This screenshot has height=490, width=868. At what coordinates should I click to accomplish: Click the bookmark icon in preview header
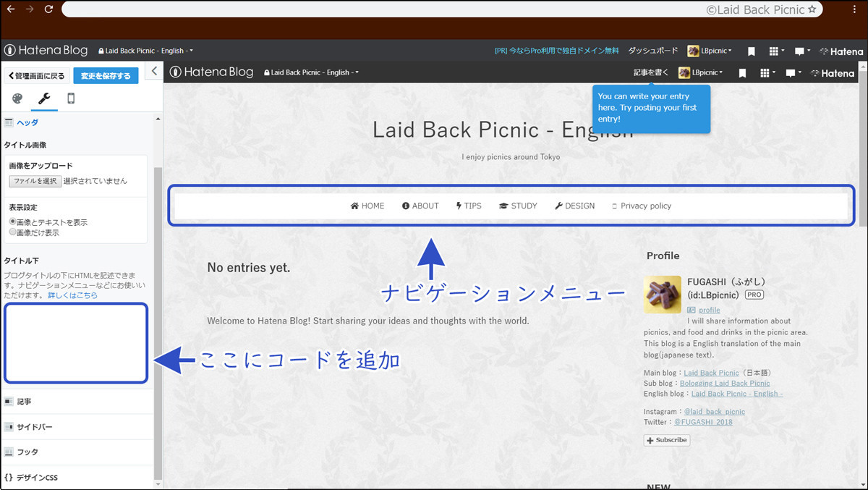[x=743, y=73]
